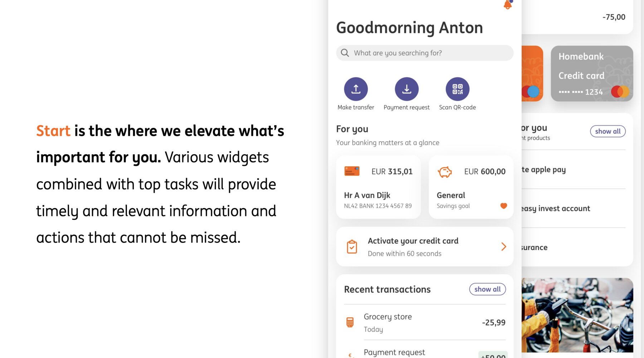Click the orange 'Start' word

pyautogui.click(x=53, y=131)
